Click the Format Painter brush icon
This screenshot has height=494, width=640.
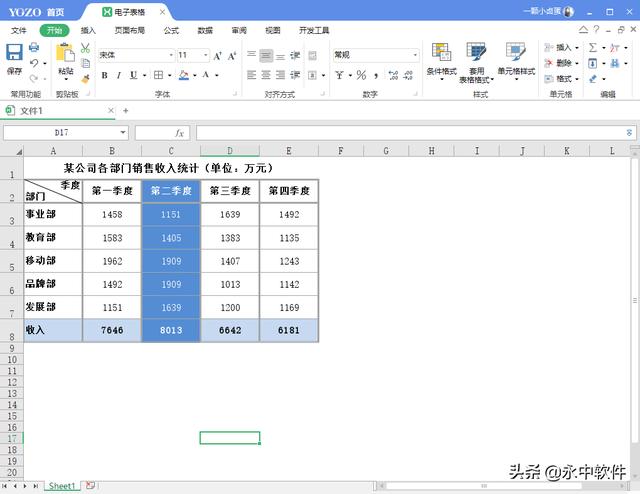tap(85, 78)
